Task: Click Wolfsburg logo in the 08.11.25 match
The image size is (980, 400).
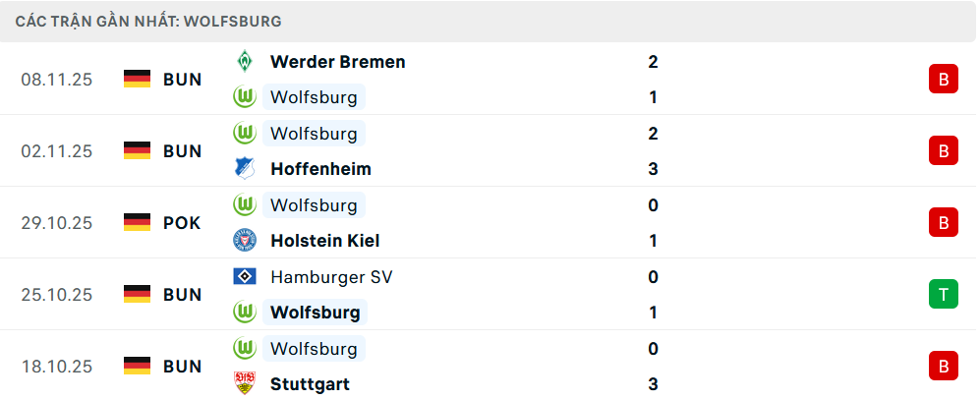Action: pos(244,97)
